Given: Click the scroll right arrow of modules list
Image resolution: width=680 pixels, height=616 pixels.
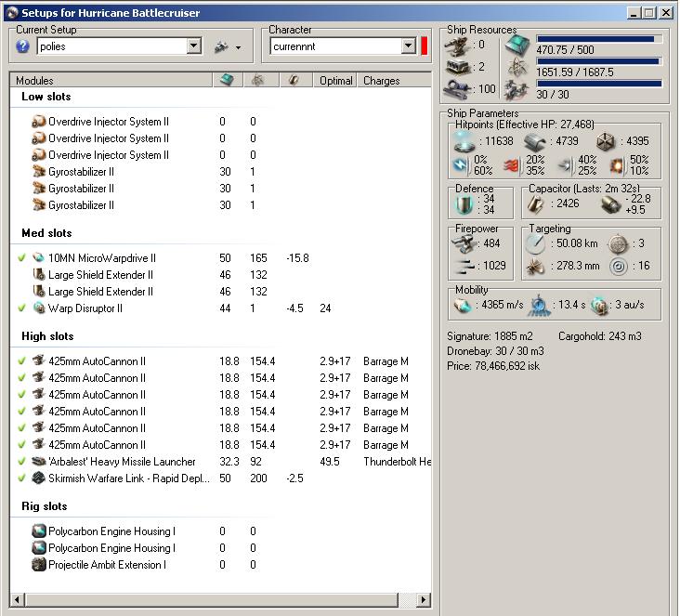Looking at the screenshot, I should pos(424,600).
